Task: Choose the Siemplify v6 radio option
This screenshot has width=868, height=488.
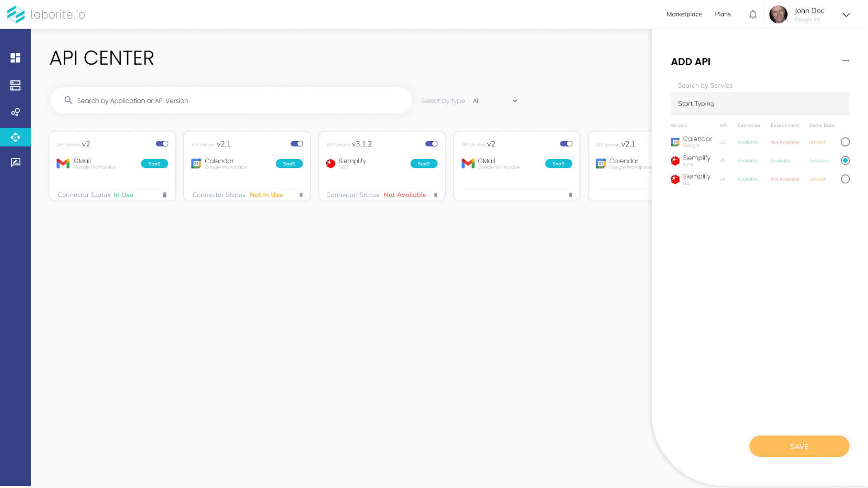Action: pos(845,179)
